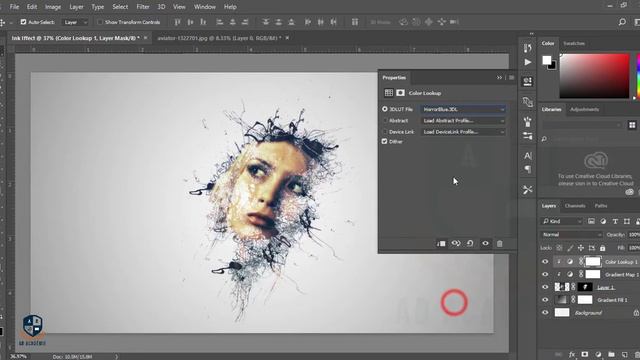The image size is (640, 360).
Task: Click view previous state icon in Properties
Action: [x=456, y=244]
